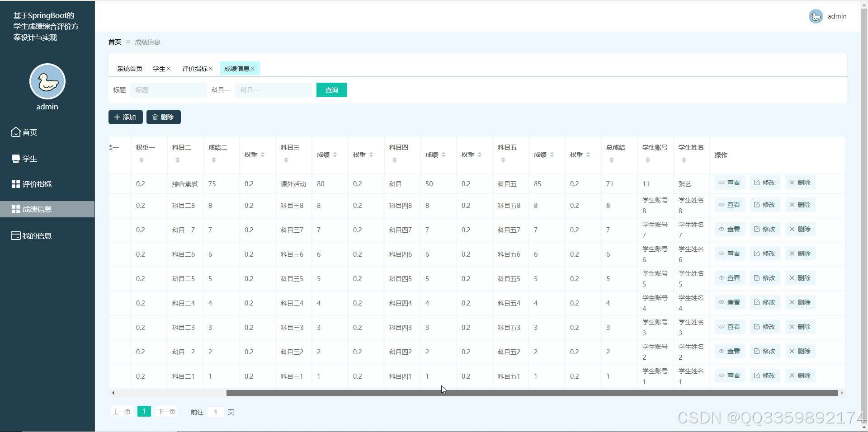Image resolution: width=868 pixels, height=432 pixels.
Task: Click the 删除 batch delete button
Action: point(163,117)
